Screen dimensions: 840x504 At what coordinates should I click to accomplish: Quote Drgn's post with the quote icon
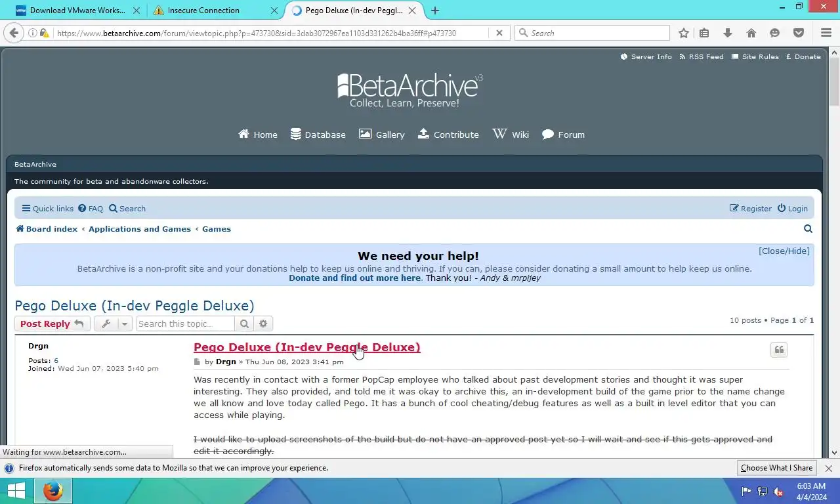pos(779,350)
